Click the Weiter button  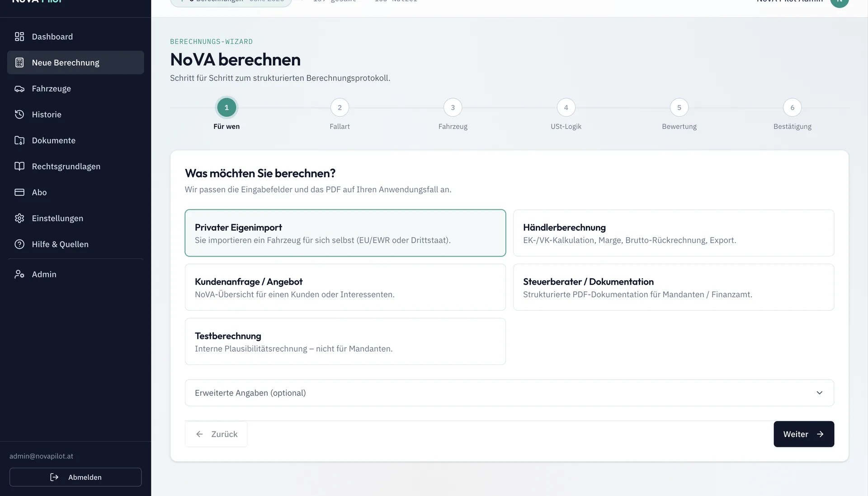804,434
